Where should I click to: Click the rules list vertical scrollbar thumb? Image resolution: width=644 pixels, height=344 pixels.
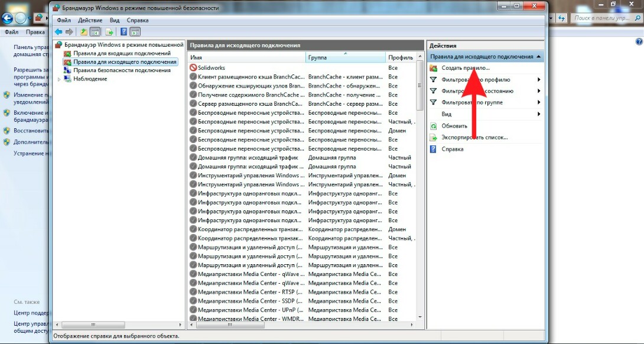tap(419, 86)
